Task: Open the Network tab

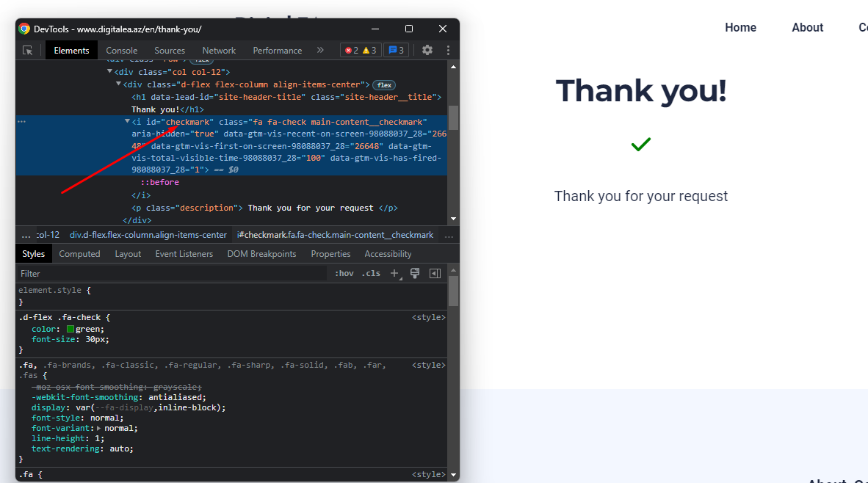Action: tap(219, 51)
